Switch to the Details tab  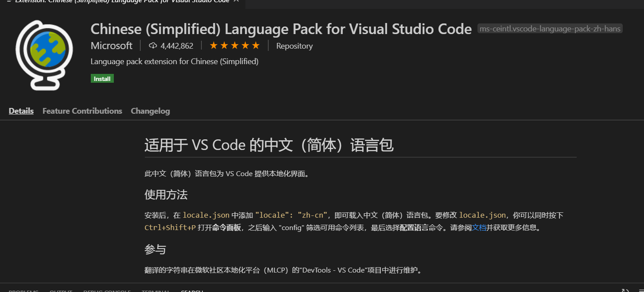21,111
